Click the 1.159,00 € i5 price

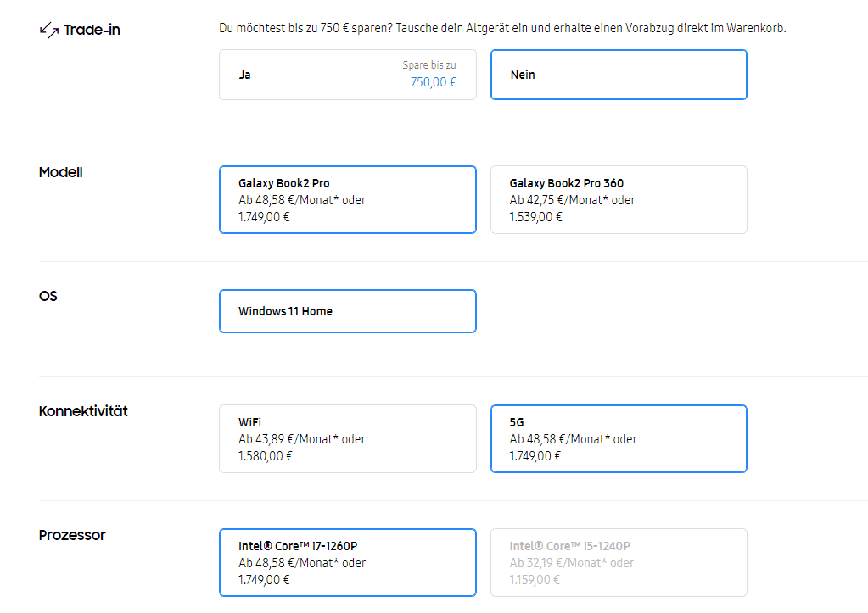point(535,579)
